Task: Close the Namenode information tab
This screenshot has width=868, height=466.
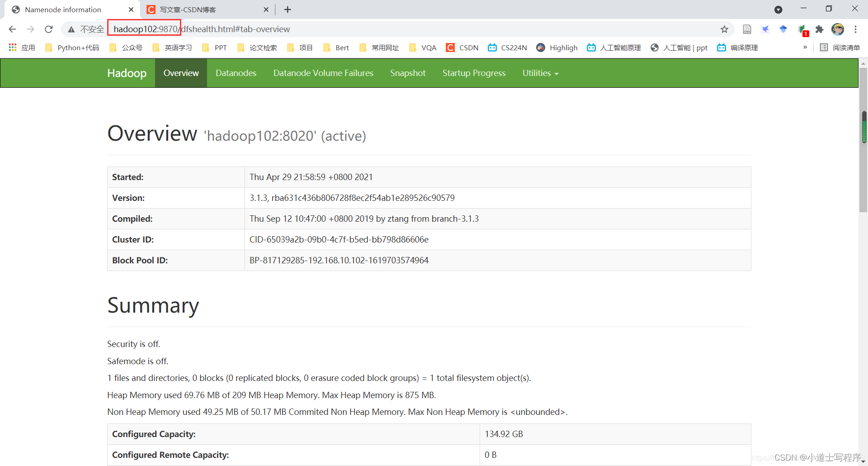Action: coord(131,10)
